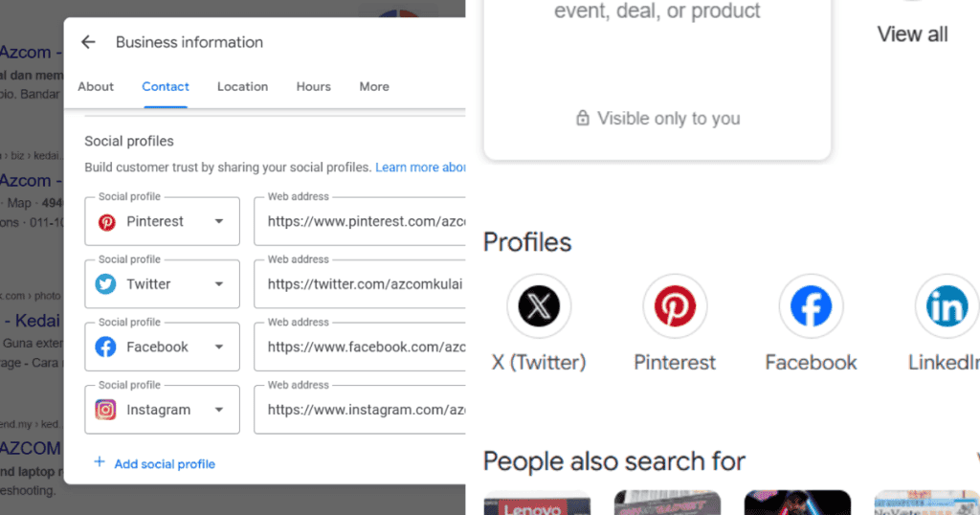Open the Lenovo thumbnail under People also search for
Screen dimensions: 980x515
(x=537, y=504)
